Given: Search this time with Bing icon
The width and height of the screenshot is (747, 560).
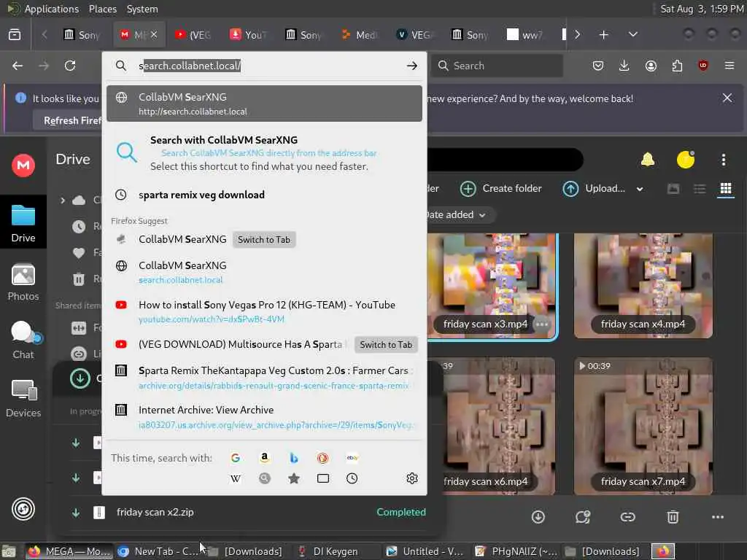Looking at the screenshot, I should tap(294, 458).
